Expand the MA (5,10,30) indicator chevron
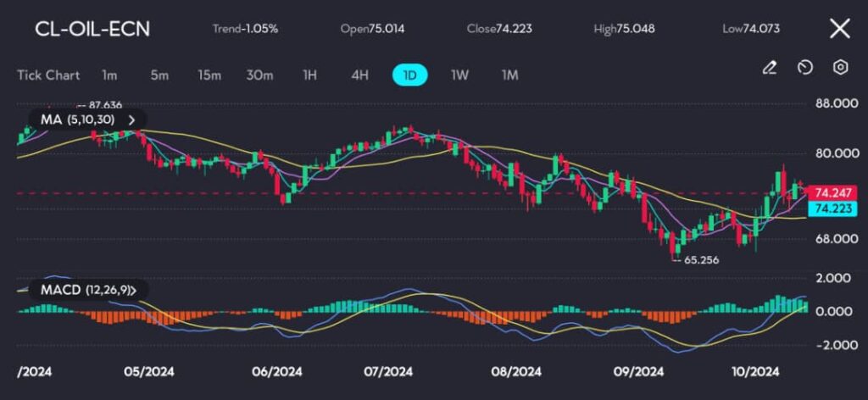 click(x=131, y=120)
